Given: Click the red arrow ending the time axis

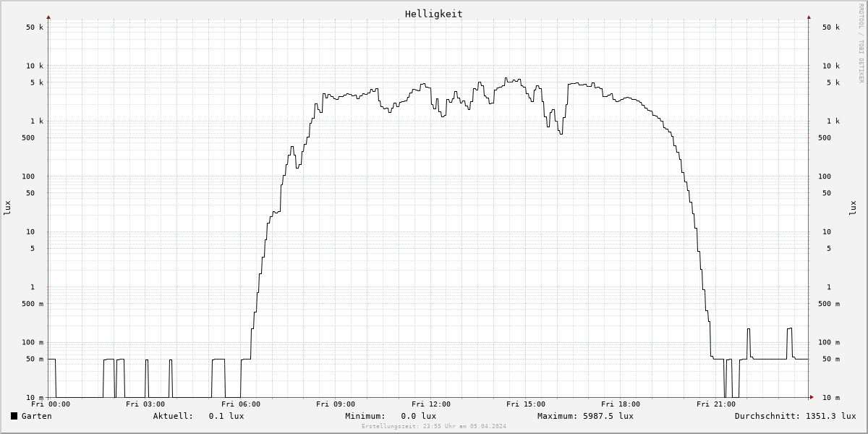Looking at the screenshot, I should coord(812,397).
